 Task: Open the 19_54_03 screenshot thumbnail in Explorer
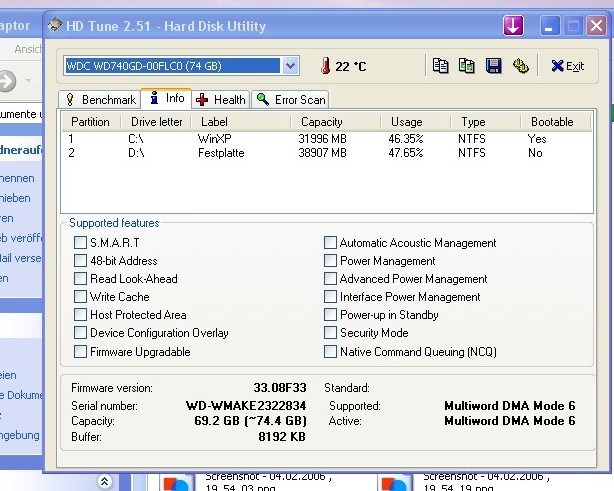click(177, 483)
